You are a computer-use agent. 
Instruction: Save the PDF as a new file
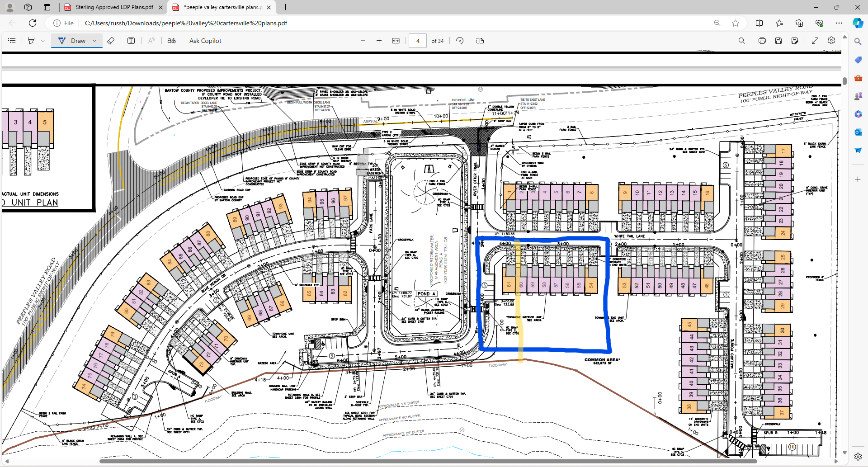795,41
